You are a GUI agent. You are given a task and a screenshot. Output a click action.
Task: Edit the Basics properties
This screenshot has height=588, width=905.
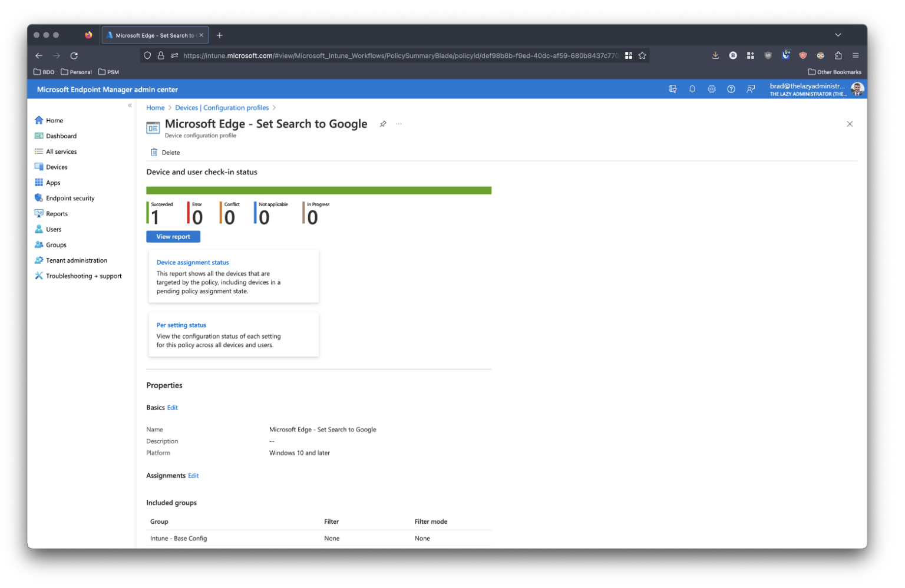pos(173,407)
